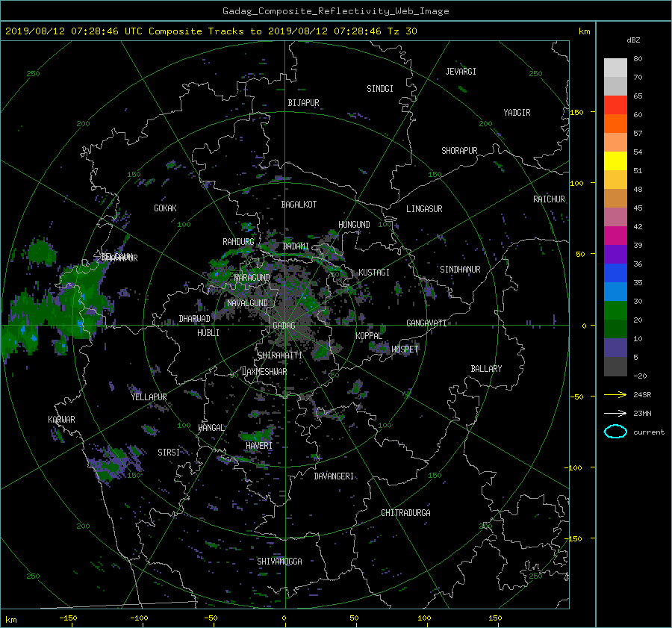This screenshot has width=672, height=628.
Task: Click the RAMDURG city label
Action: (238, 242)
